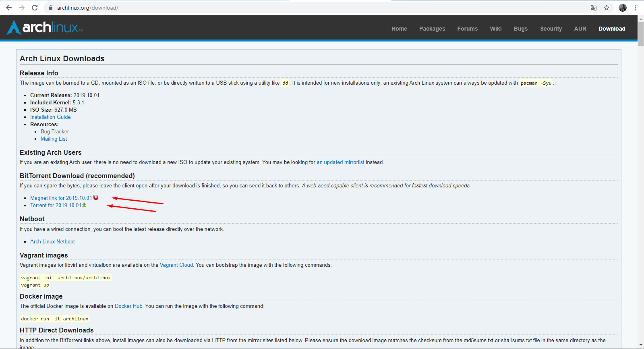Screen dimensions: 644x349
Task: Click the 'Vagrant images' heading
Action: coord(44,255)
